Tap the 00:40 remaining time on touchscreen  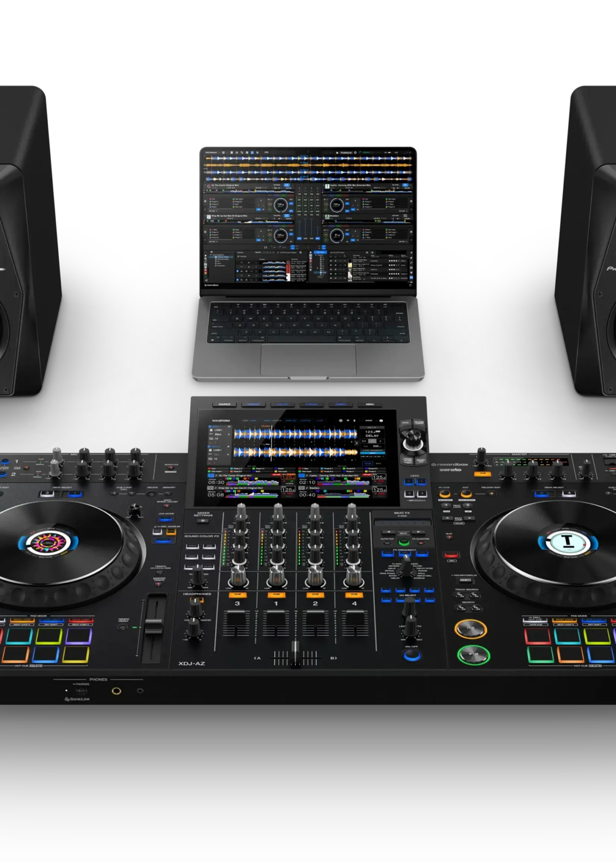tap(307, 494)
